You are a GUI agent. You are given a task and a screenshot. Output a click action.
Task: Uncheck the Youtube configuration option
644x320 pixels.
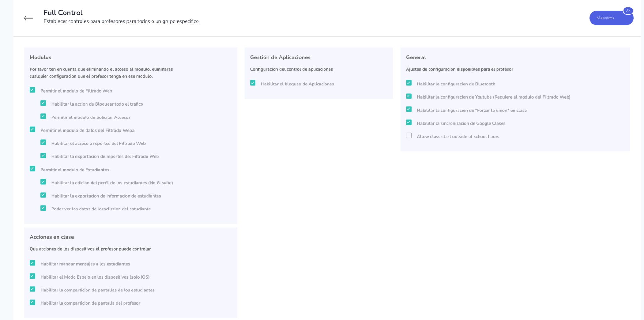tap(409, 96)
